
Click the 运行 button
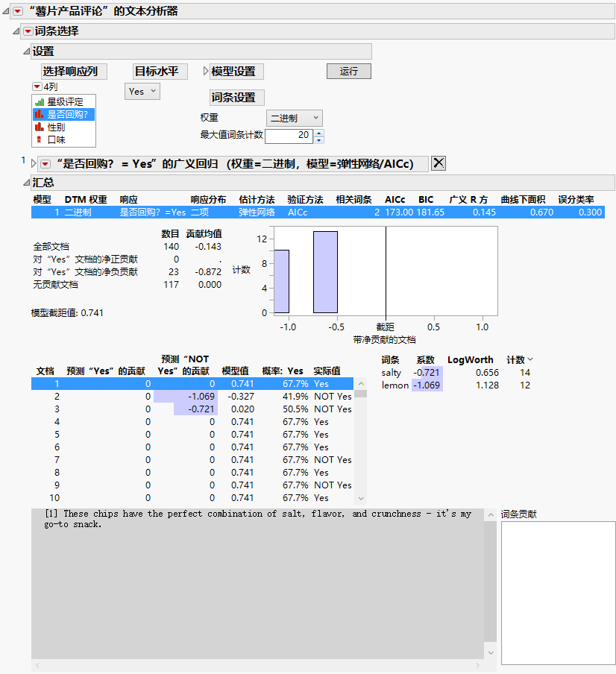tap(348, 72)
